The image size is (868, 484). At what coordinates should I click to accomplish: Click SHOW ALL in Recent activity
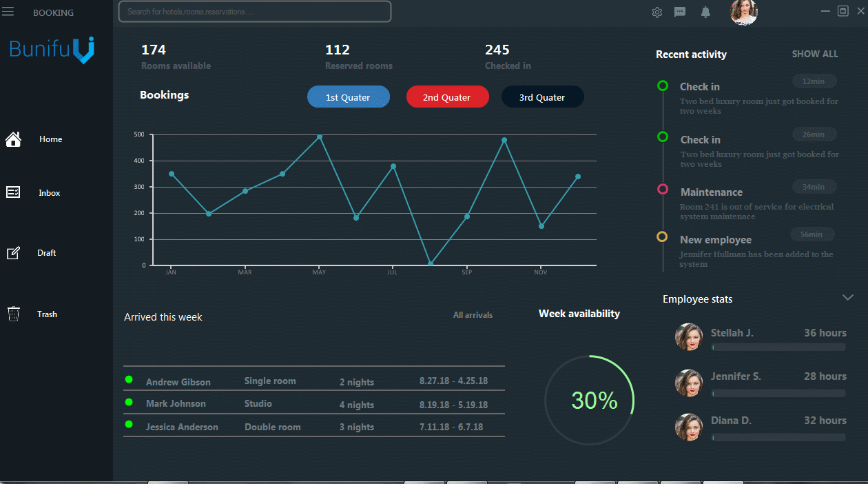[815, 54]
